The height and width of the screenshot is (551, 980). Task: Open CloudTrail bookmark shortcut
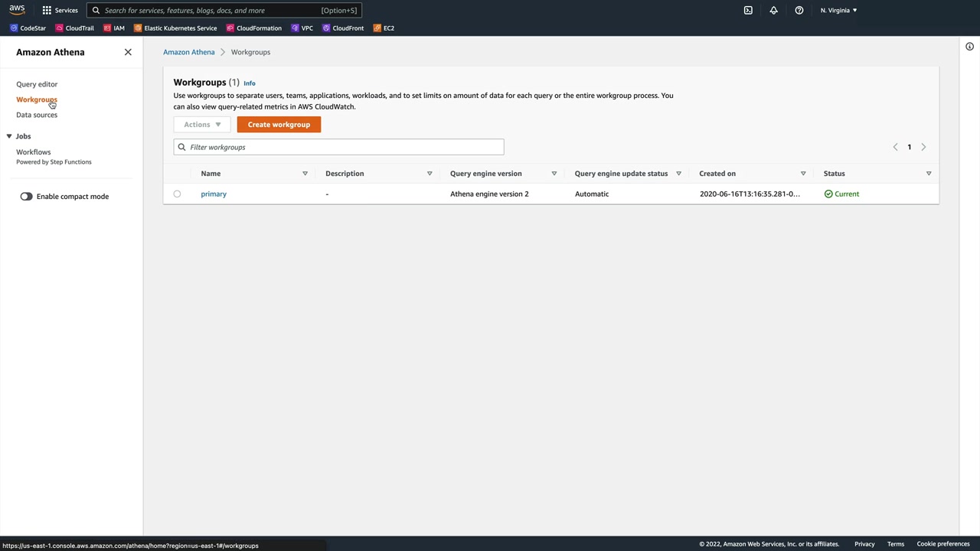pyautogui.click(x=74, y=28)
